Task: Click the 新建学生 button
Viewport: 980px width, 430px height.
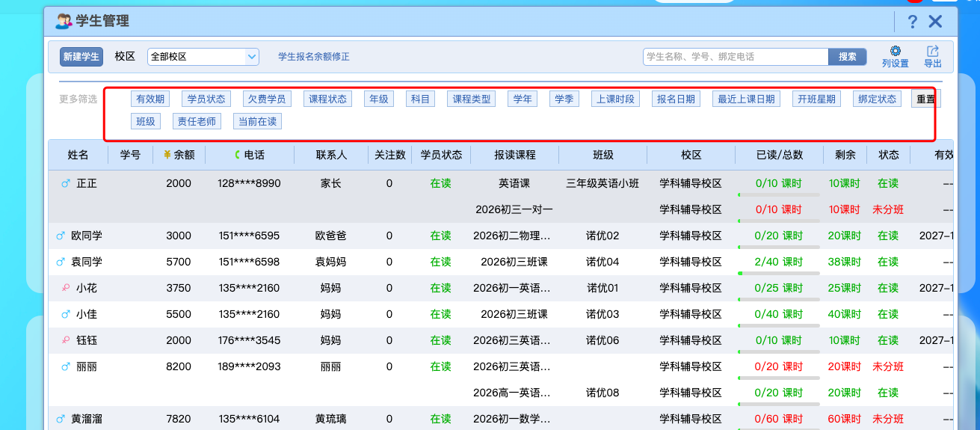Action: coord(81,57)
